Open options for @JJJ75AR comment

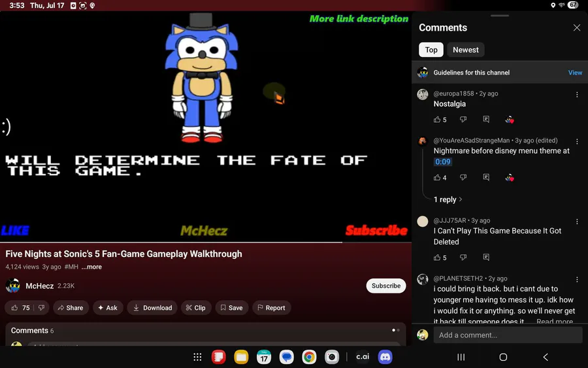tap(577, 222)
